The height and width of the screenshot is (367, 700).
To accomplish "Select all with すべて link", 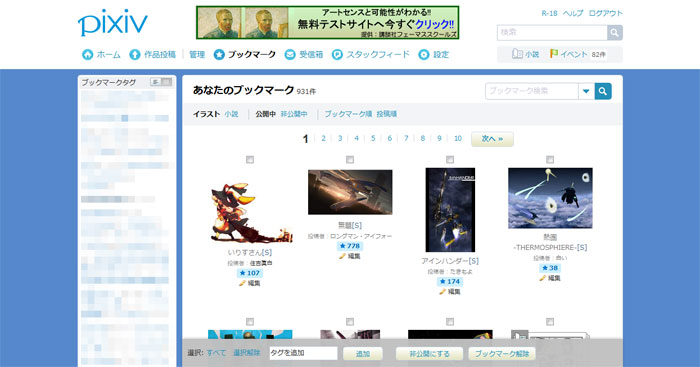I will (217, 353).
